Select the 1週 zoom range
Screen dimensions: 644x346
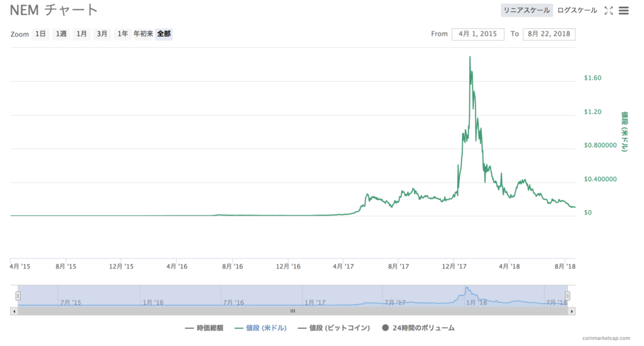point(61,34)
